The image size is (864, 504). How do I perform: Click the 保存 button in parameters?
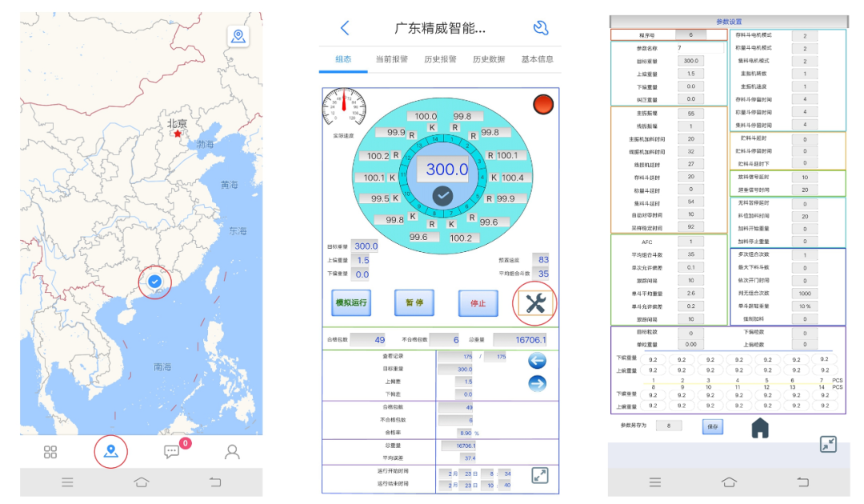712,427
